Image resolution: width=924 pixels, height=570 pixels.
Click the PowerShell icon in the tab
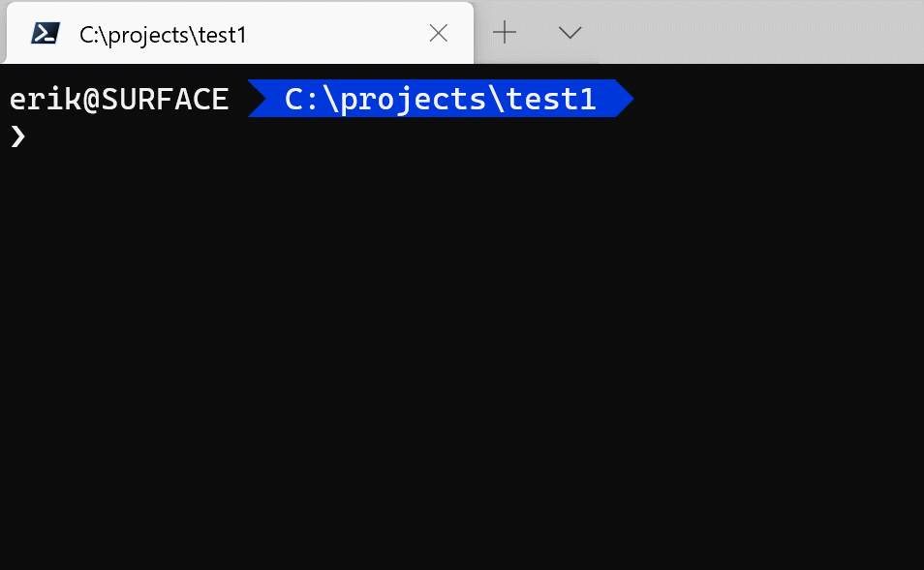tap(44, 34)
